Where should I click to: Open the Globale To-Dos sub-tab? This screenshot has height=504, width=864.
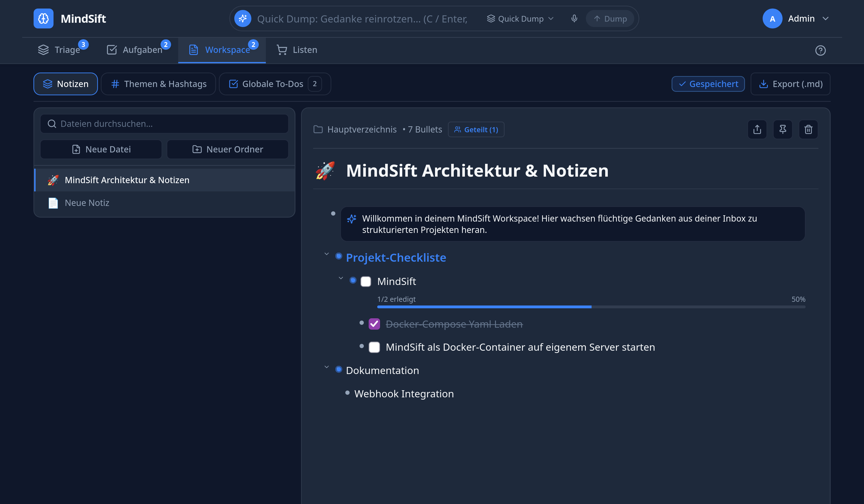pos(275,84)
